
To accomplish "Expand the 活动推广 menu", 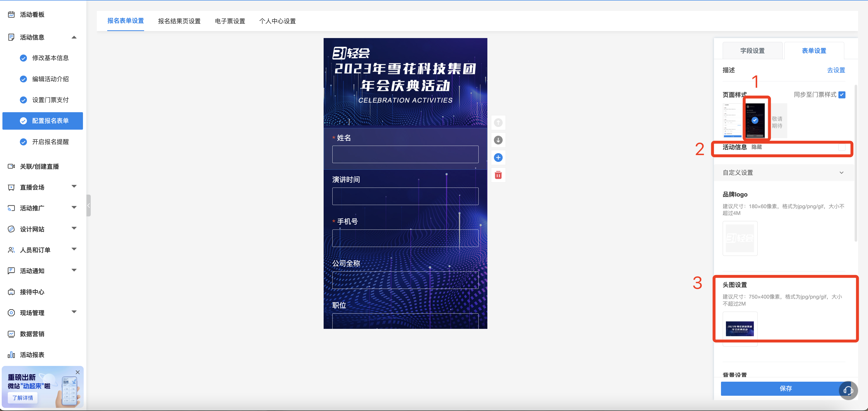I will click(74, 207).
